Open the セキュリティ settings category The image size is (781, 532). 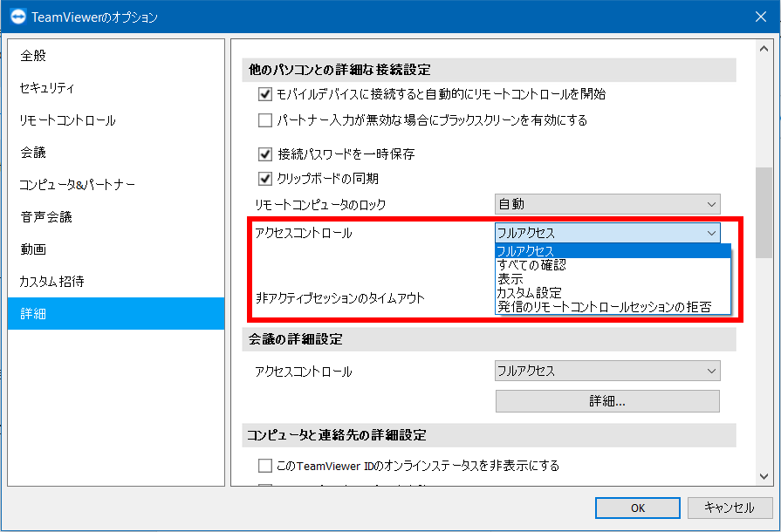click(116, 87)
